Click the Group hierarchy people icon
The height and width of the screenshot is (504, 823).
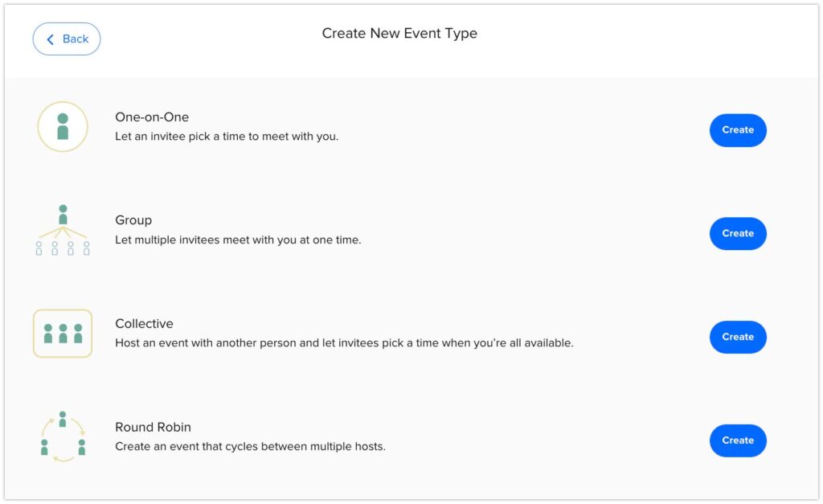coord(63,230)
